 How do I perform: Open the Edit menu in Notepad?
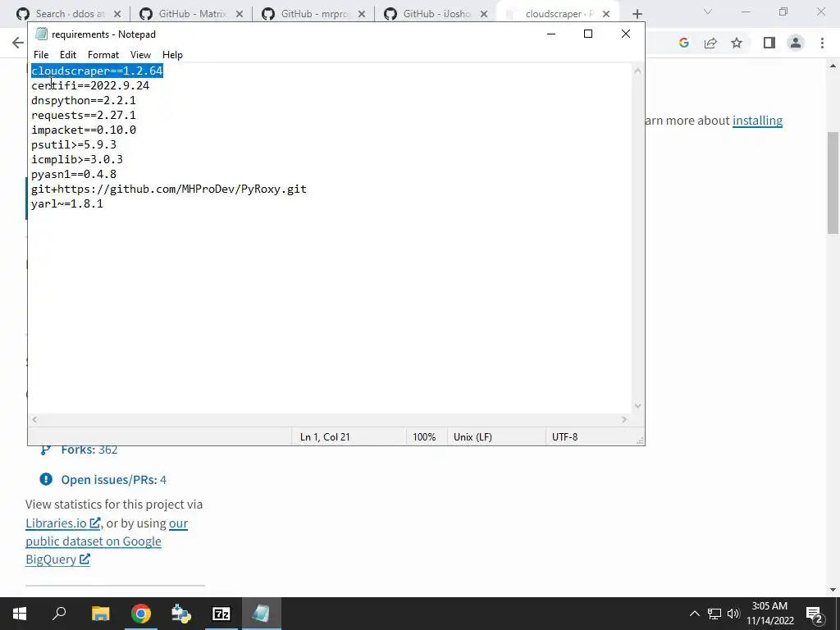tap(67, 55)
